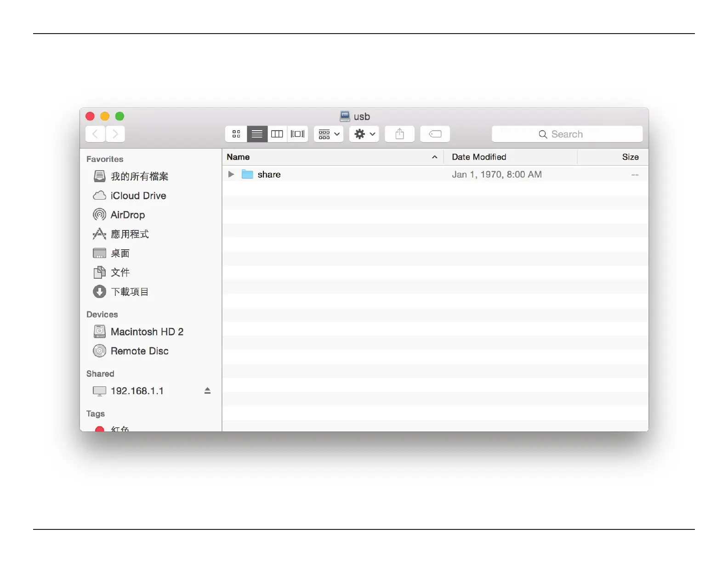Click the iCloud Drive cloud icon
728x563 pixels.
coord(99,195)
